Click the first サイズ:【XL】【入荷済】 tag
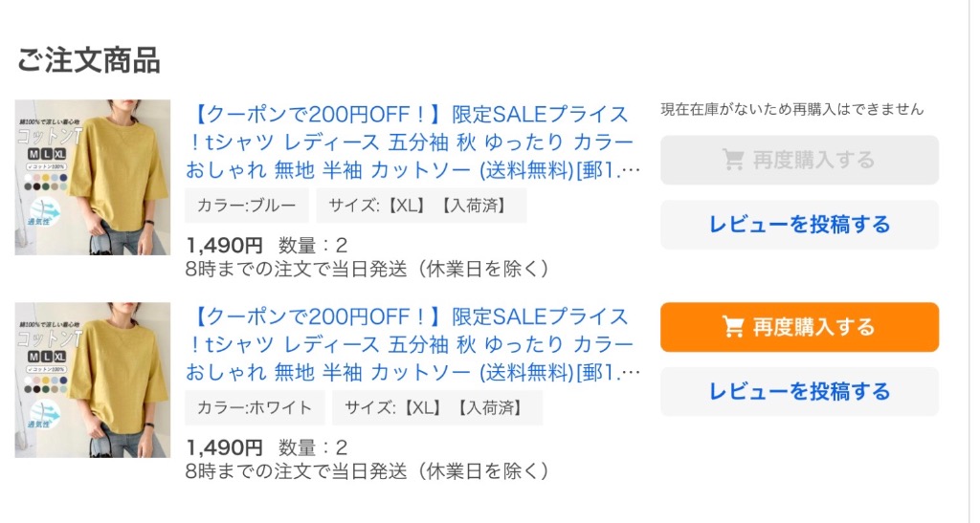 (421, 206)
